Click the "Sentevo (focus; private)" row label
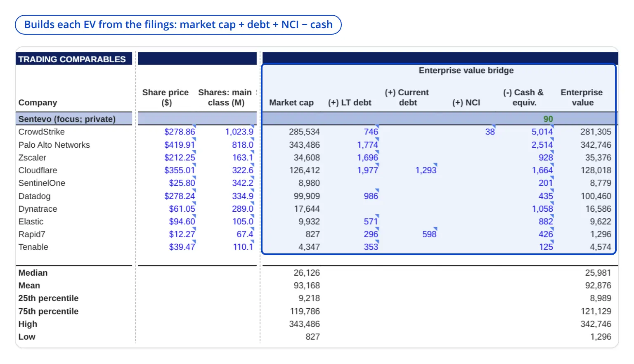 (x=67, y=119)
